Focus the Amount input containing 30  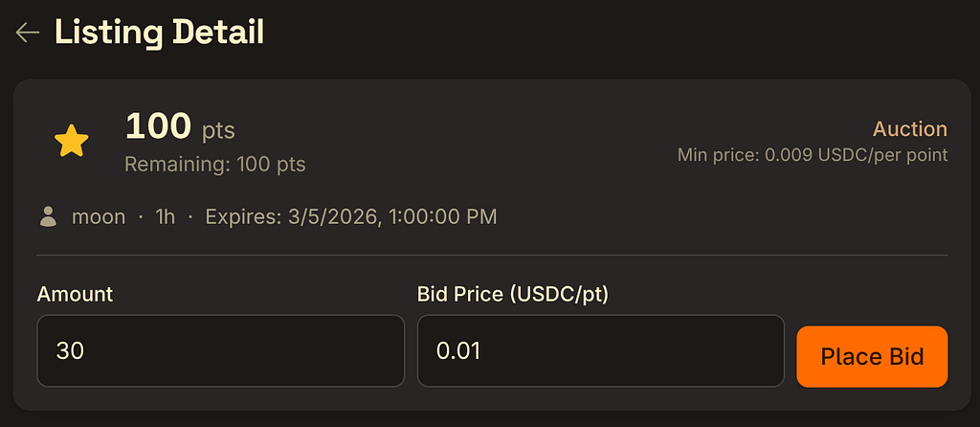point(220,351)
